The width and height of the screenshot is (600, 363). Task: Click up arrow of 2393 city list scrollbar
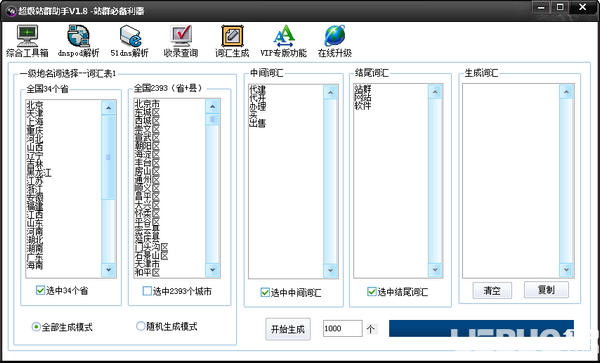pos(212,106)
